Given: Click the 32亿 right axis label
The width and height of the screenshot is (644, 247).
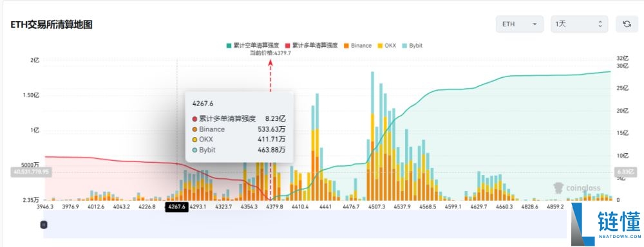Looking at the screenshot, I should (x=623, y=59).
